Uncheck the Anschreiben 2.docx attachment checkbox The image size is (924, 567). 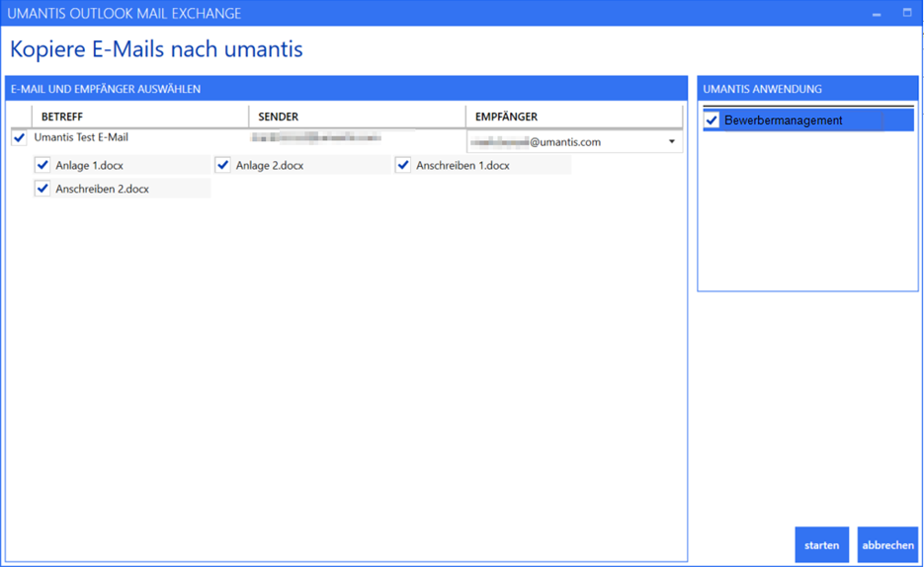[x=42, y=189]
